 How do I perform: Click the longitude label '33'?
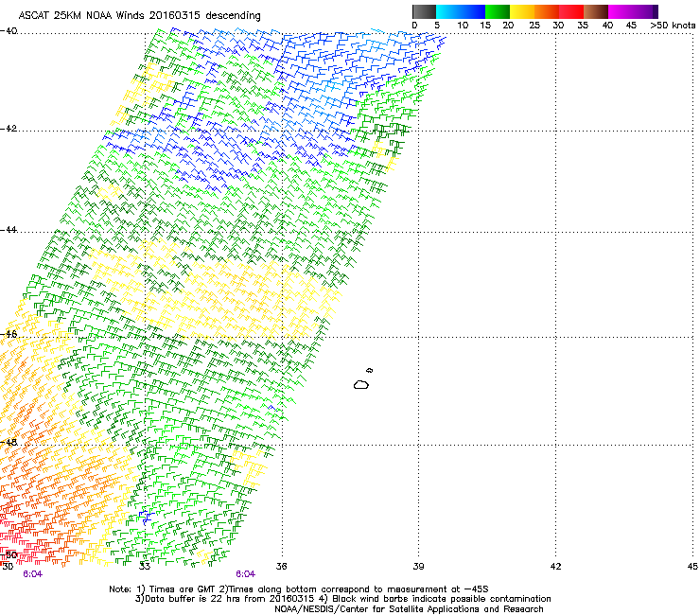[144, 567]
